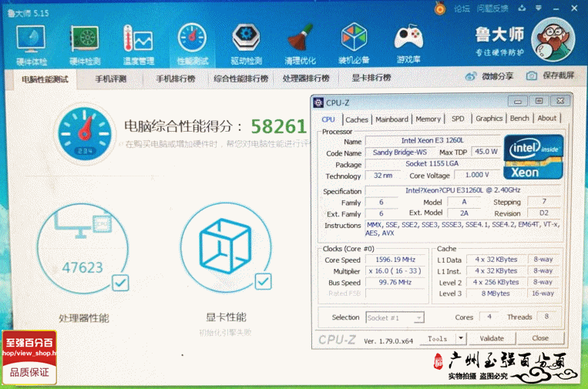
Task: Select the Graphics tab in CPU-Z
Action: click(x=489, y=119)
